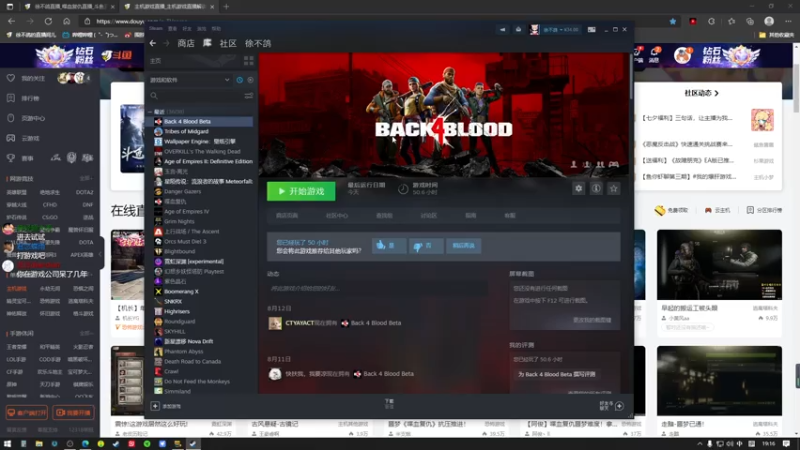This screenshot has height=450, width=800.
Task: Open Steam announcements megaphone icon
Action: [503, 30]
